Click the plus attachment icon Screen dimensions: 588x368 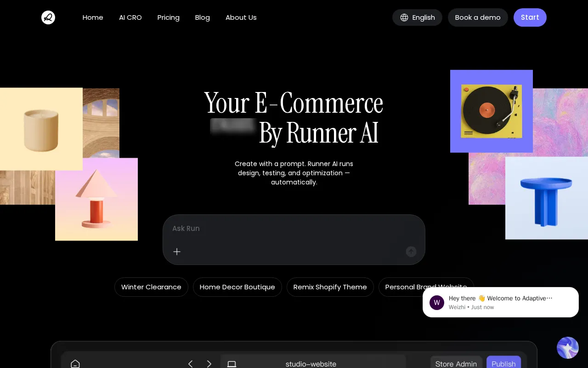[x=177, y=252]
